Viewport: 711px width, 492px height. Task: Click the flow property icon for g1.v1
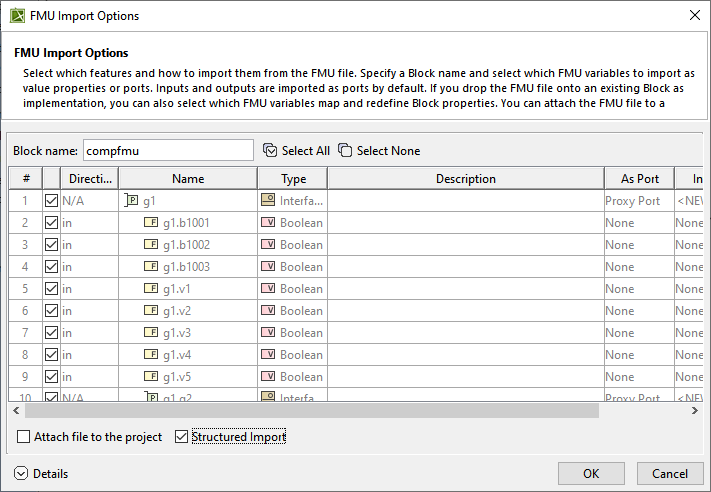(152, 289)
